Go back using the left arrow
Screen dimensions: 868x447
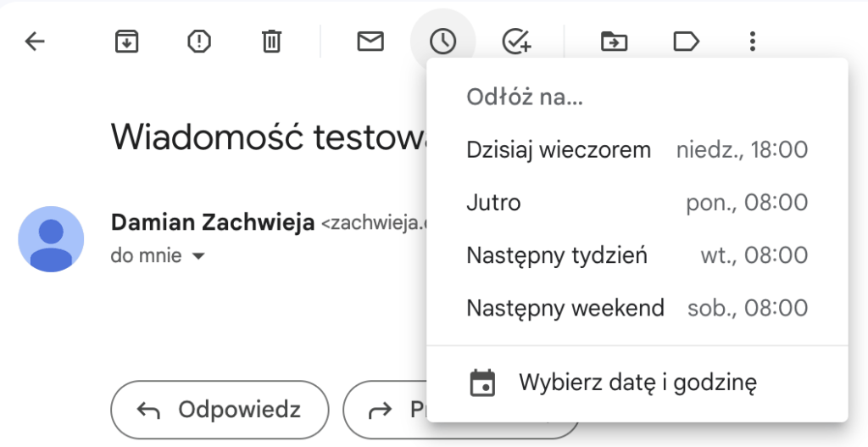click(x=35, y=42)
